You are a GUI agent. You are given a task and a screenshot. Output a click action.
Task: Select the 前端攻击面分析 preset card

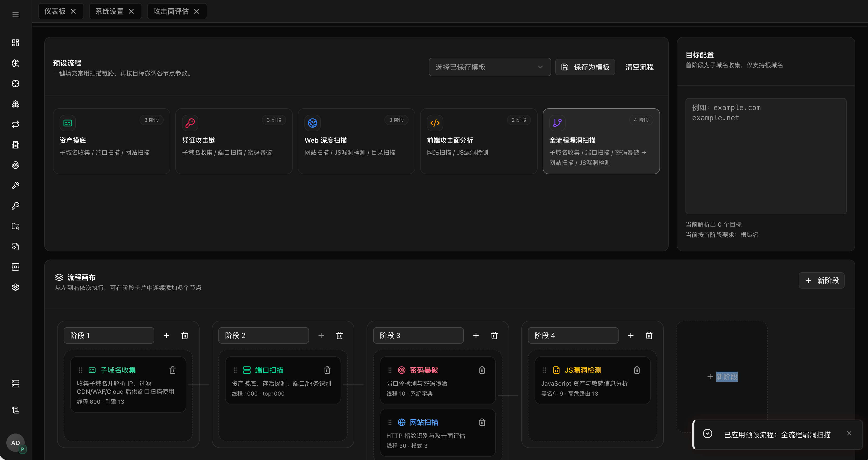(x=479, y=141)
